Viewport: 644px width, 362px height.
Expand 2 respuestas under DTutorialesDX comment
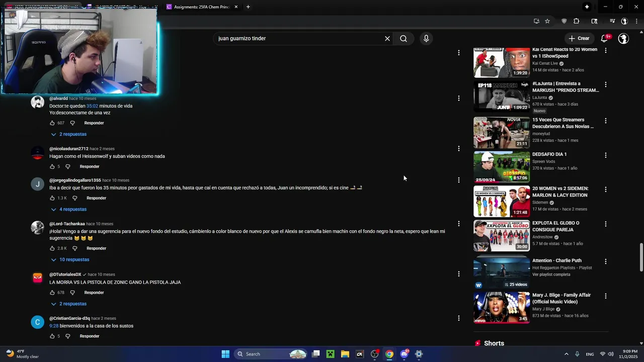pos(69,304)
